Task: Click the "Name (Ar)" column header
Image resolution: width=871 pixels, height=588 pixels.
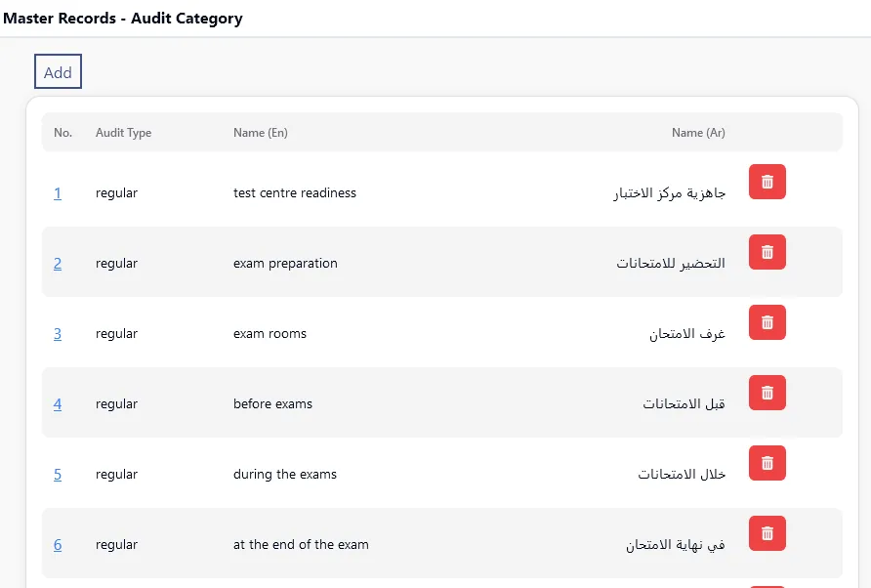Action: (698, 132)
